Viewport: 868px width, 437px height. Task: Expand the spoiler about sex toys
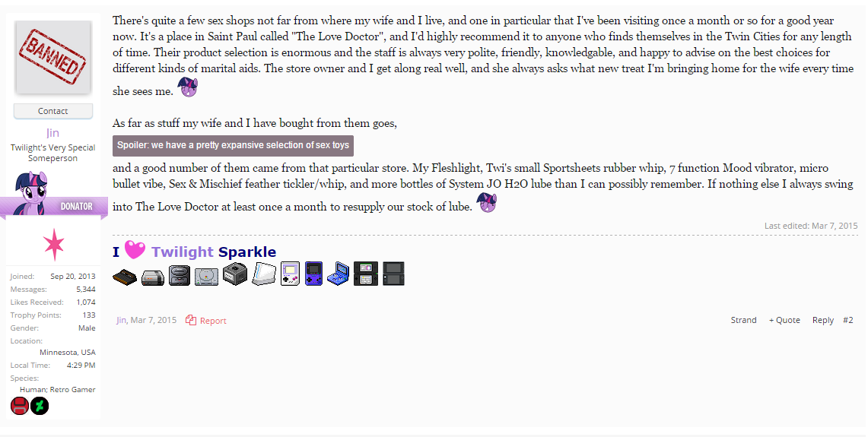(x=233, y=145)
